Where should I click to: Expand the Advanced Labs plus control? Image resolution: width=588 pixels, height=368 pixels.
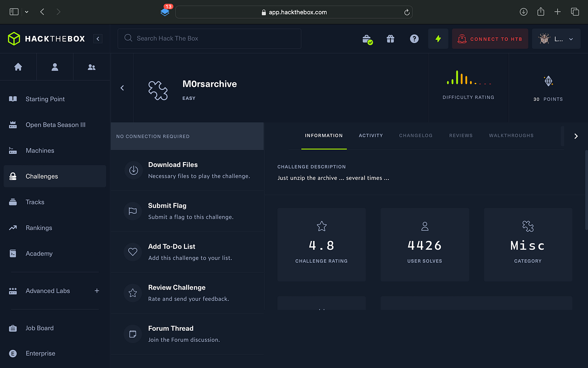point(97,291)
